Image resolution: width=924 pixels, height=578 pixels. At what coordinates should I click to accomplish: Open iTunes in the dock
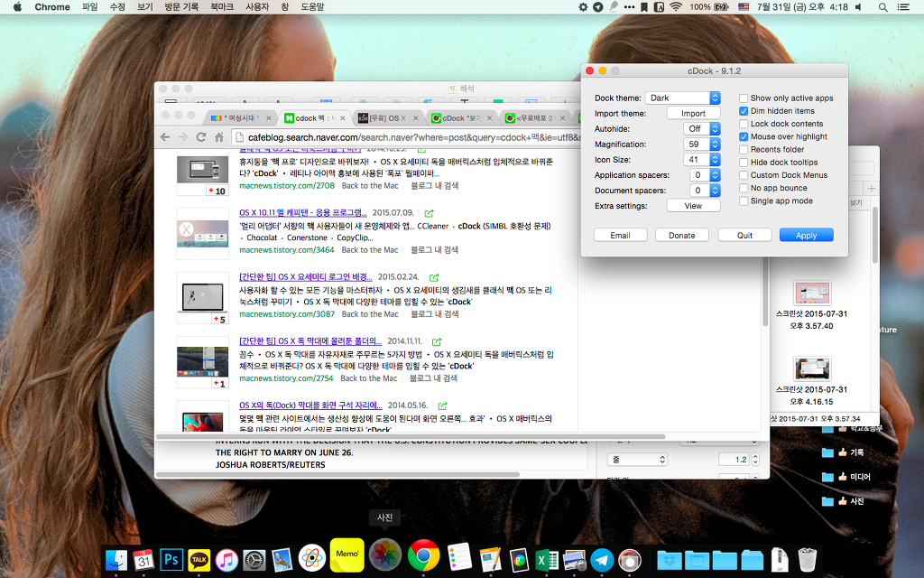pyautogui.click(x=226, y=560)
